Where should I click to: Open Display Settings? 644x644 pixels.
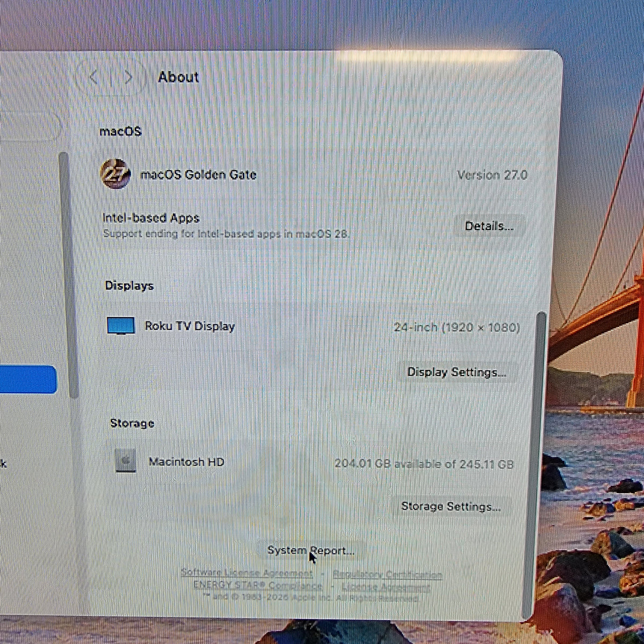(456, 372)
